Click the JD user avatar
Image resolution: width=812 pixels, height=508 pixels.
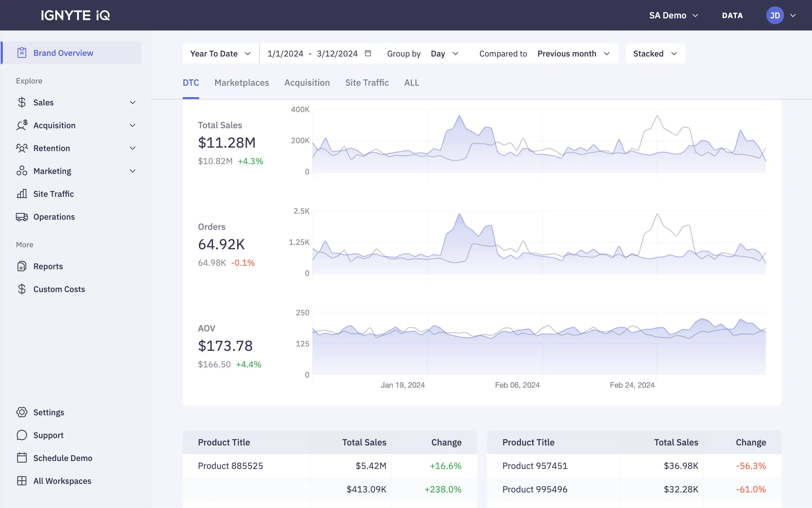775,16
